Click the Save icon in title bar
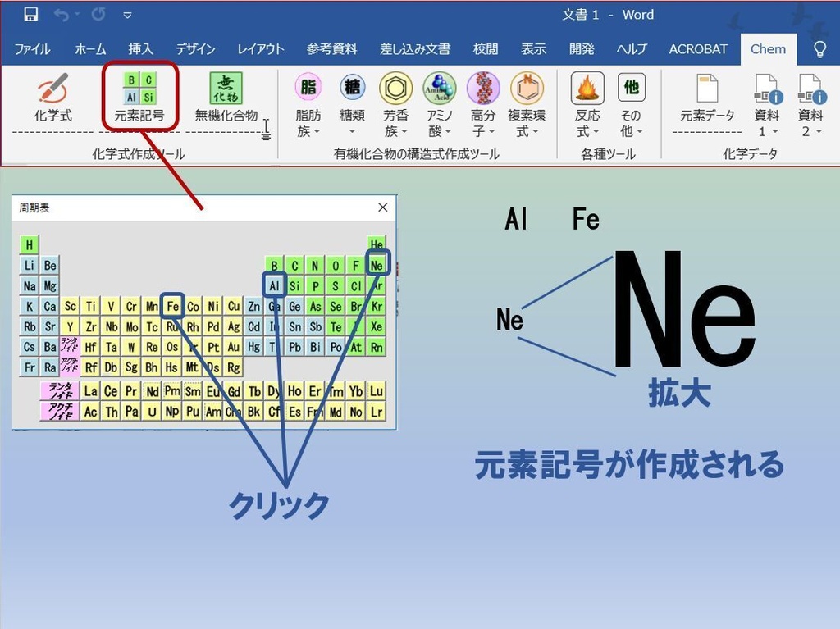The image size is (840, 629). (30, 15)
